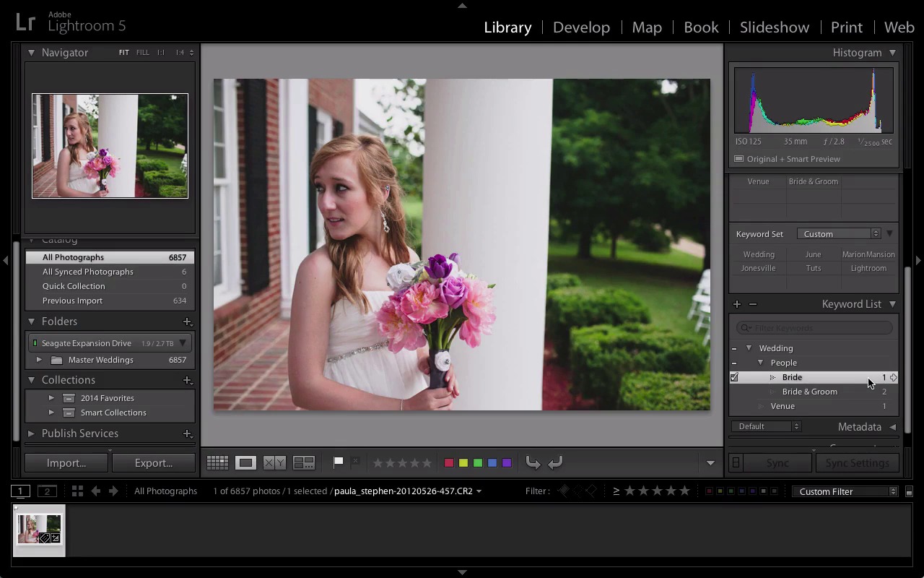The width and height of the screenshot is (924, 578).
Task: Set up Publish Services with plus icon
Action: pos(187,433)
